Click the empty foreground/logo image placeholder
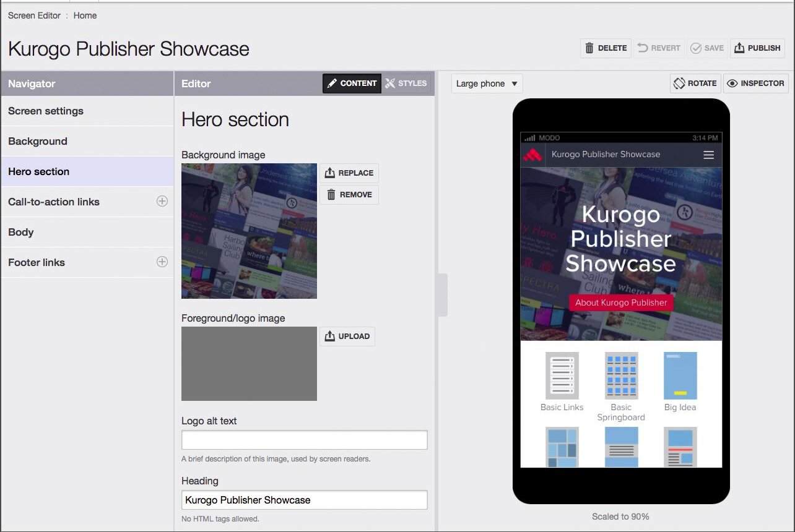The height and width of the screenshot is (532, 795). tap(249, 364)
